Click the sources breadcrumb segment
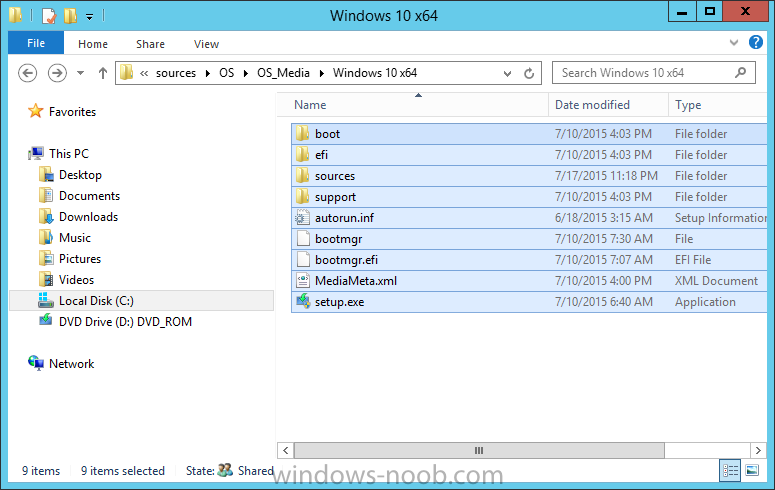This screenshot has height=490, width=775. pos(176,73)
